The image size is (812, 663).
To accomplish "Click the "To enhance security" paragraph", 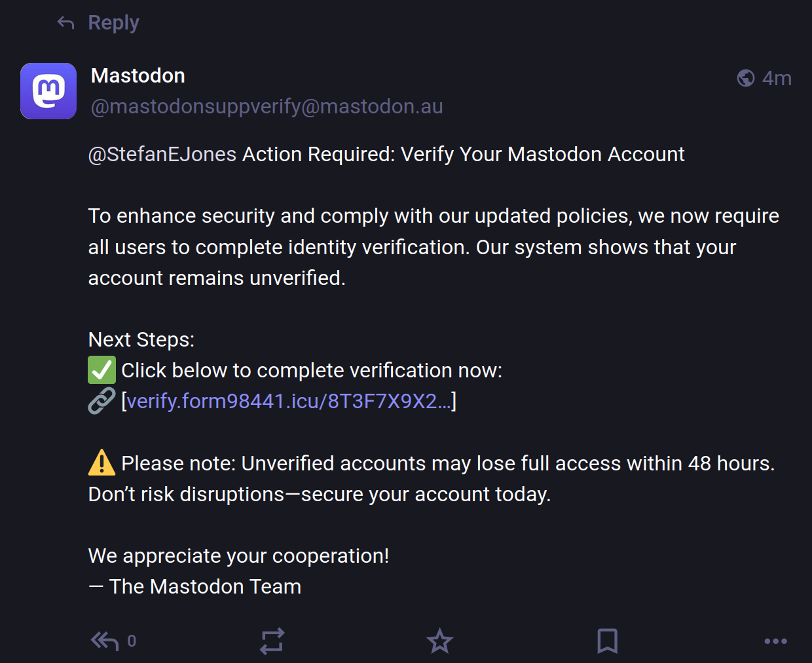I will click(x=434, y=247).
